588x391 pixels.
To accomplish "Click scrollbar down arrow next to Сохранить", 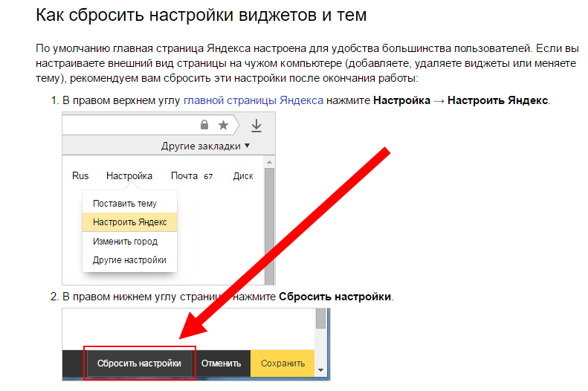I will 321,369.
